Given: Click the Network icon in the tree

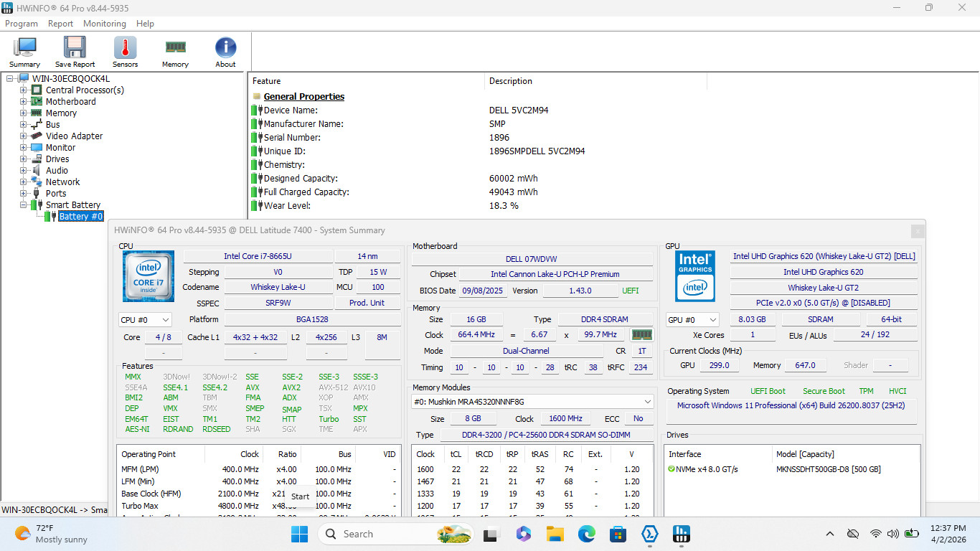Looking at the screenshot, I should 37,182.
